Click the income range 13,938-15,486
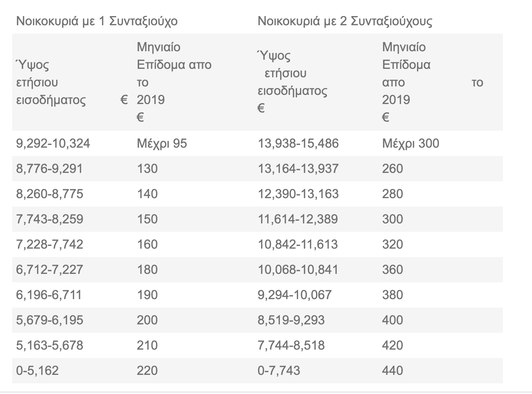The height and width of the screenshot is (394, 532). coord(298,143)
